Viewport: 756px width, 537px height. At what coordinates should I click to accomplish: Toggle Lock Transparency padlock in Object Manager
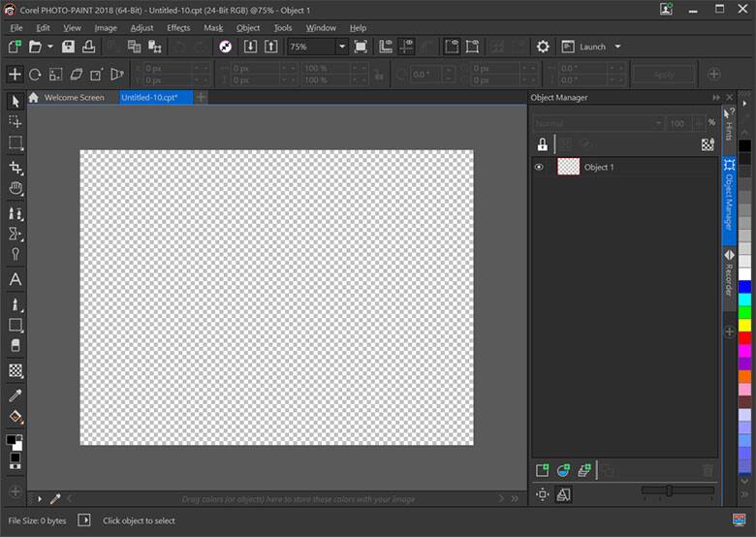pyautogui.click(x=543, y=144)
